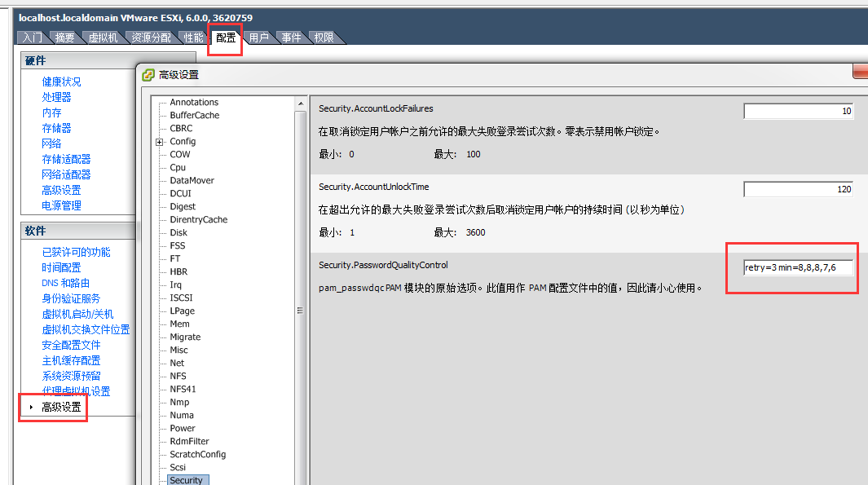Screen dimensions: 868x485
Task: Click the Security.AccountLockFailures value field
Action: click(x=798, y=111)
